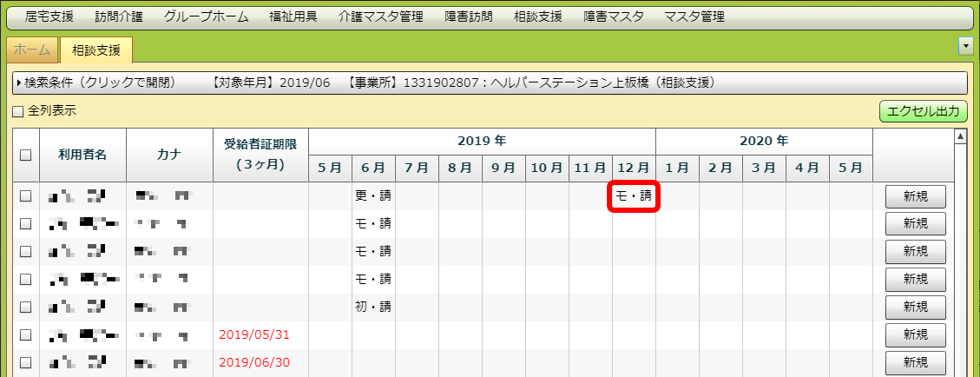Click the small dropdown arrow at top right
The image size is (980, 377).
[x=964, y=45]
